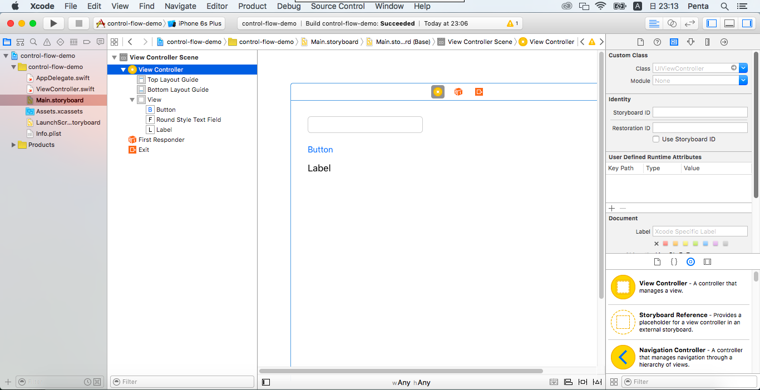
Task: Open the related items grid menu
Action: [x=114, y=42]
